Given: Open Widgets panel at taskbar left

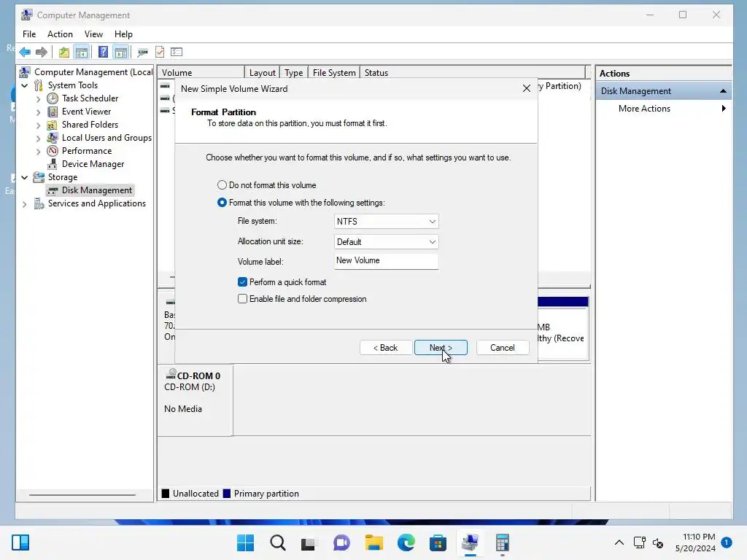Looking at the screenshot, I should click(x=20, y=542).
